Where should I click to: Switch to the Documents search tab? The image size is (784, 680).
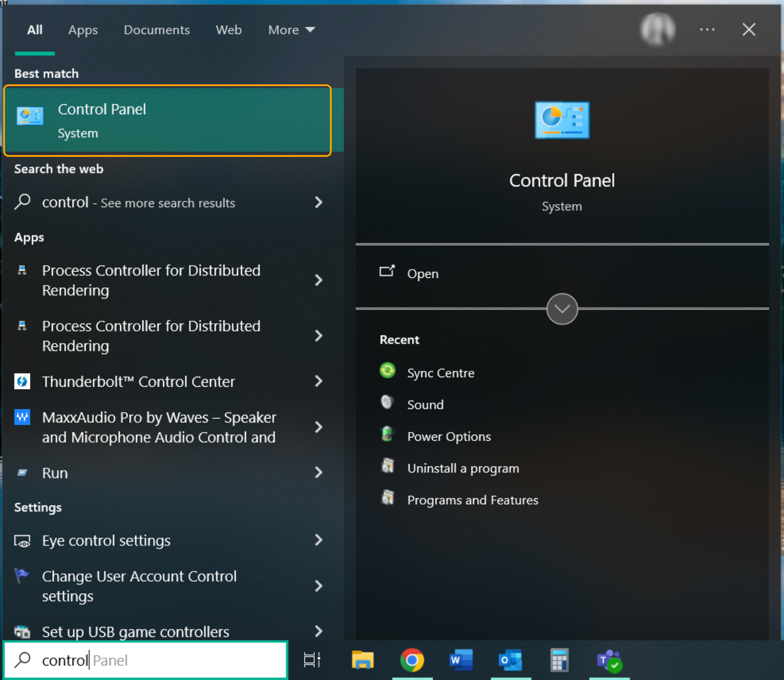(x=157, y=30)
